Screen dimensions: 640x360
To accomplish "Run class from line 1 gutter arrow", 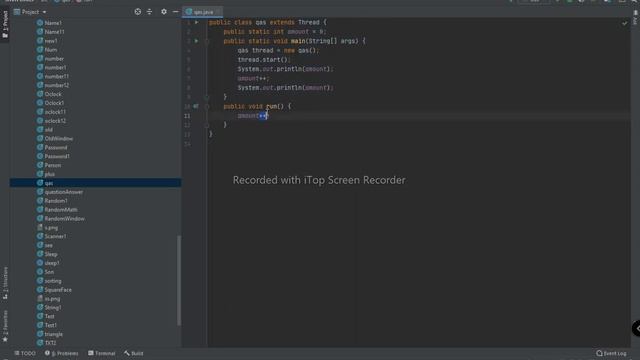I will (196, 22).
